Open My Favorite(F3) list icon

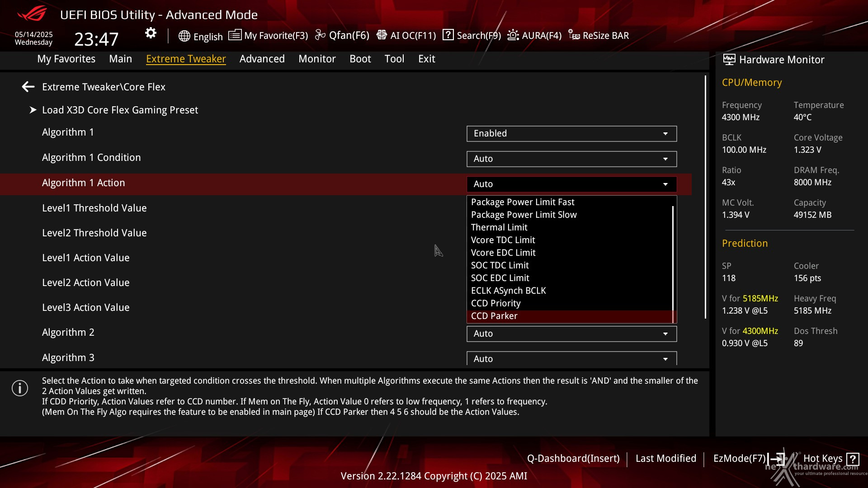[x=235, y=35]
